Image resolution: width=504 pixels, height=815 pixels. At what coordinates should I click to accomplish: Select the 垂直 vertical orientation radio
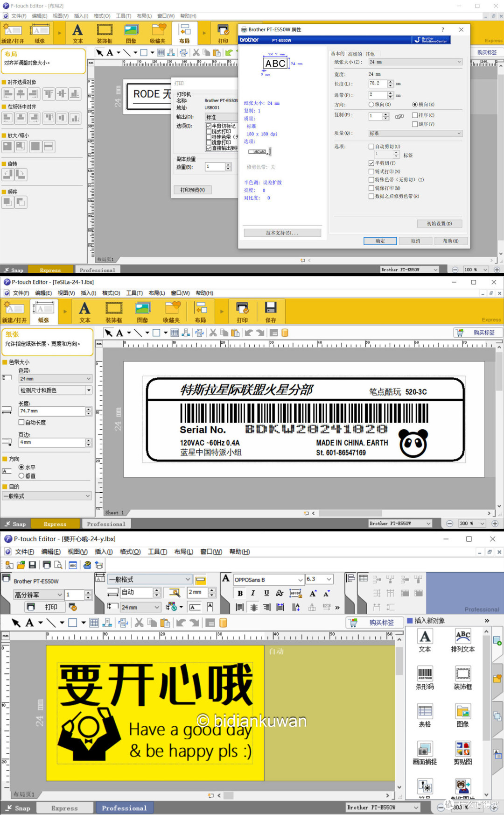tap(21, 475)
